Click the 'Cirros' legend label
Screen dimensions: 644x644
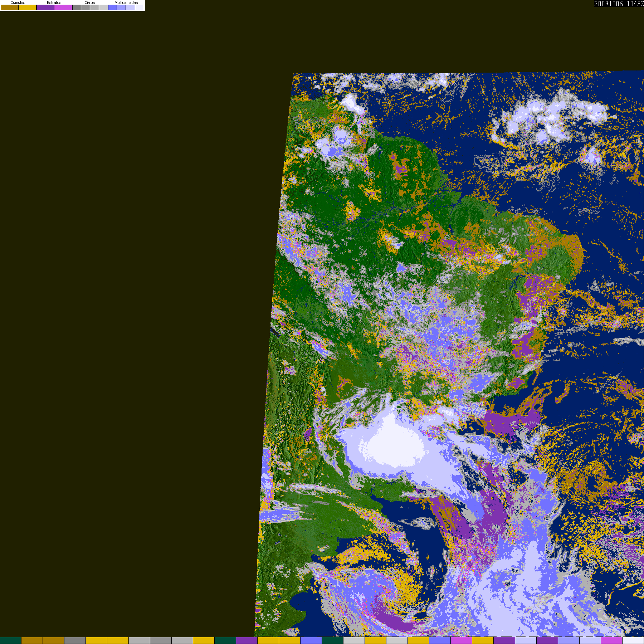(x=90, y=3)
